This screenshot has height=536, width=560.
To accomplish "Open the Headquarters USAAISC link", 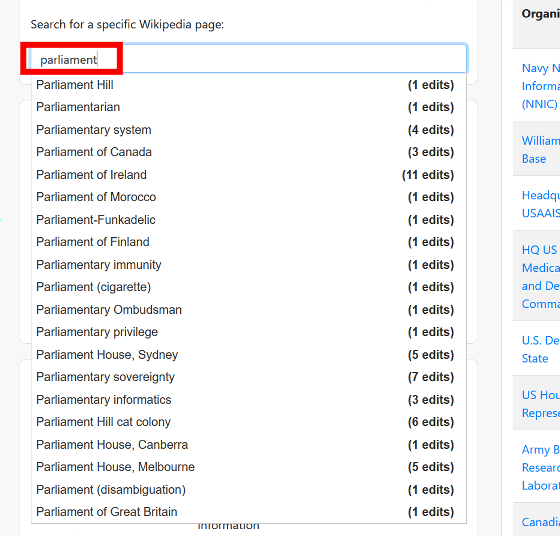I will pos(541,204).
